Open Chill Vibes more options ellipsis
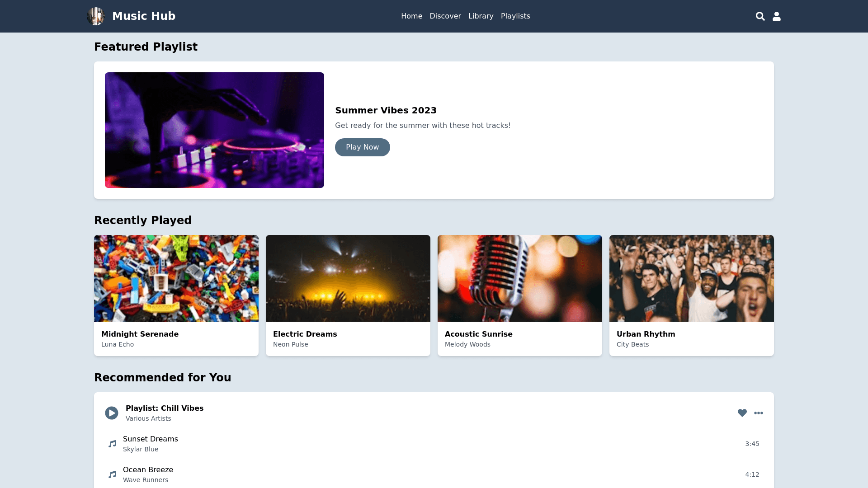Viewport: 868px width, 488px height. coord(758,413)
